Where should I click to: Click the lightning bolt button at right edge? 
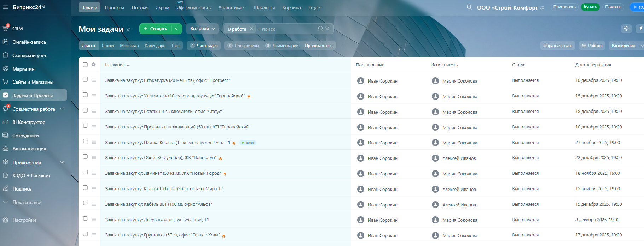click(x=640, y=29)
